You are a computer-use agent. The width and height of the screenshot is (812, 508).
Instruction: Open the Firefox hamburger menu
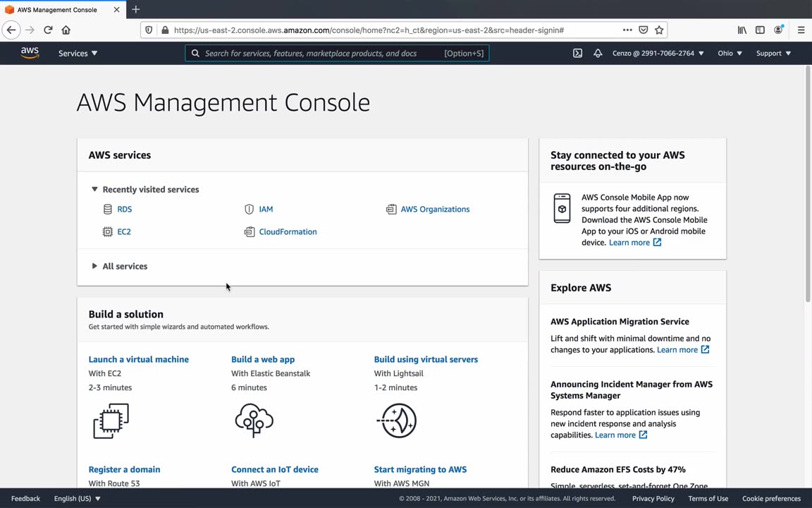[x=801, y=30]
